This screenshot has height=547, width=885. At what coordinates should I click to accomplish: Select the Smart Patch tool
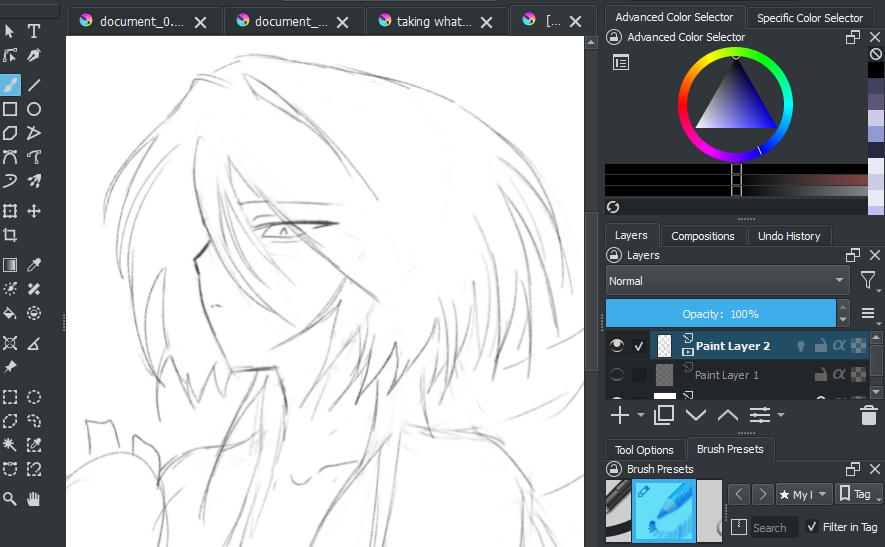pyautogui.click(x=34, y=289)
